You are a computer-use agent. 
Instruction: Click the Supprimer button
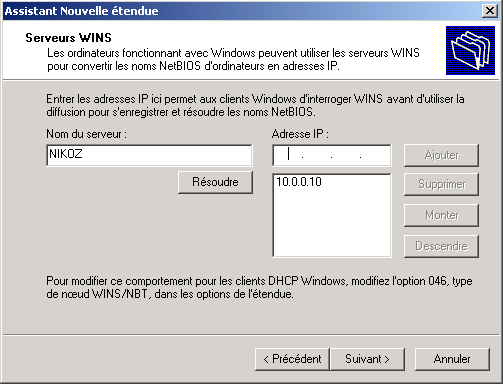point(441,184)
